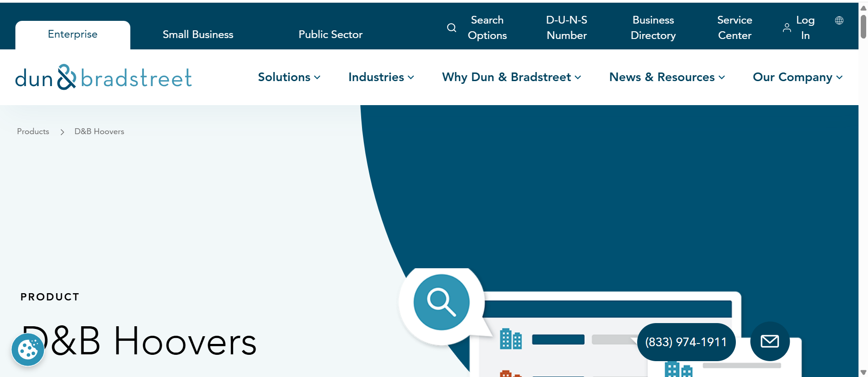Navigate to Products in the breadcrumb
Viewport: 868px width, 377px height.
[x=33, y=131]
